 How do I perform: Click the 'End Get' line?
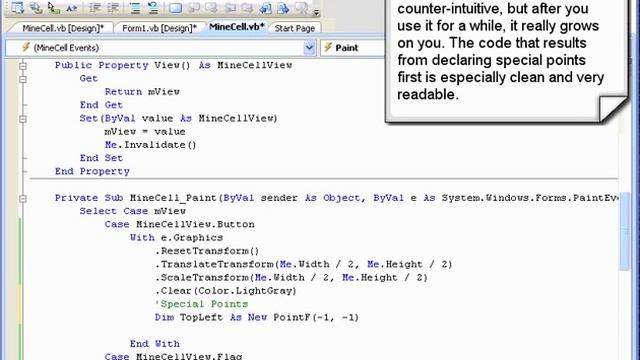coord(101,105)
